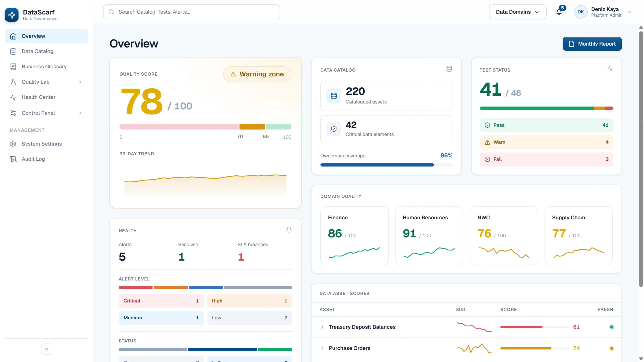
Task: Click the bell icon in Health card
Action: [289, 230]
